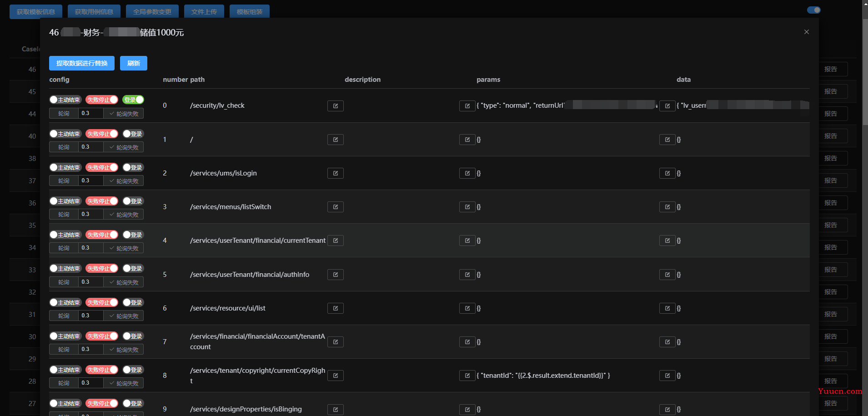The image size is (868, 416).
Task: Edit data of financial/authInfo row
Action: 667,275
